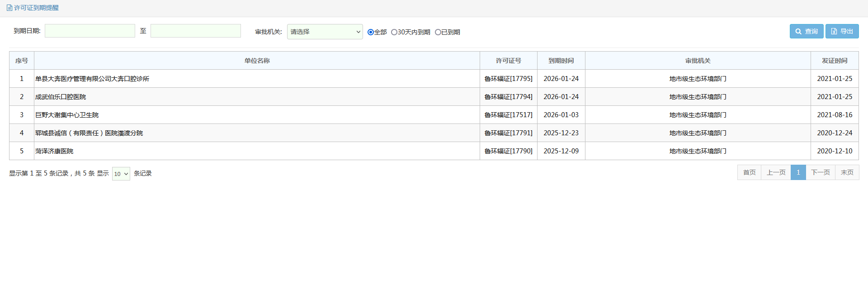
Task: Open the 审批机关 dropdown
Action: point(325,32)
